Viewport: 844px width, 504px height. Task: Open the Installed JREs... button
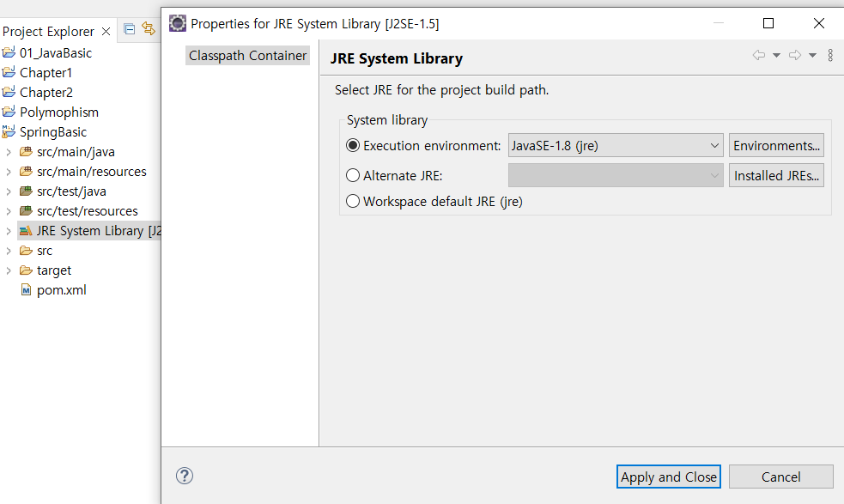click(x=776, y=175)
